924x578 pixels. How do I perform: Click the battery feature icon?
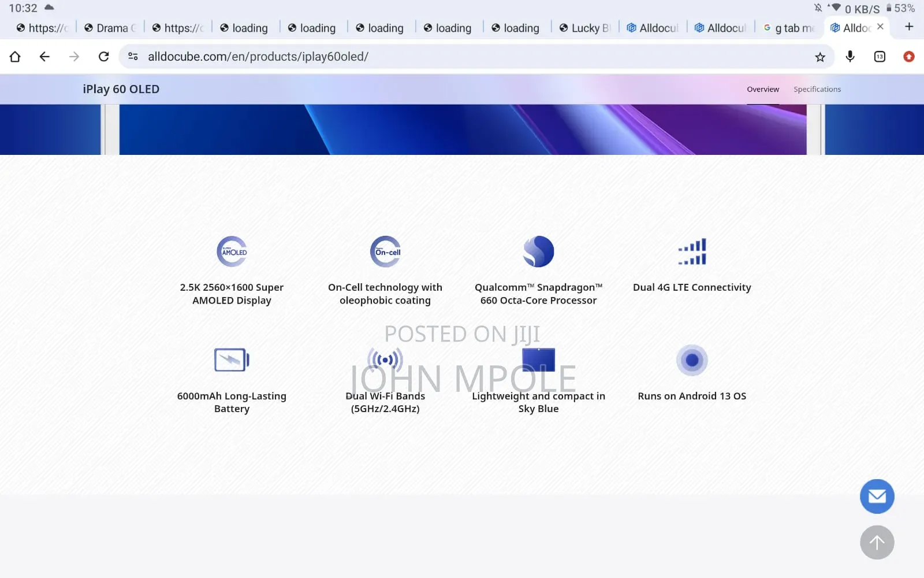[x=232, y=360]
